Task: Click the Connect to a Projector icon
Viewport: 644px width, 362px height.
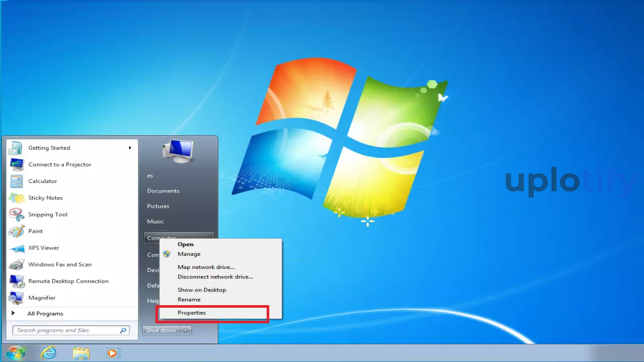Action: pyautogui.click(x=16, y=164)
